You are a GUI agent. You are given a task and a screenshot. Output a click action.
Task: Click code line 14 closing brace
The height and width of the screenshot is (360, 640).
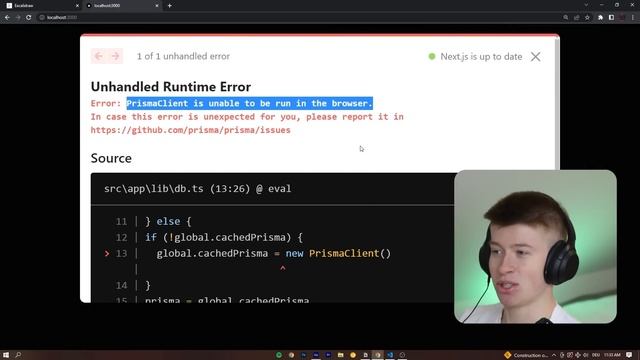148,285
